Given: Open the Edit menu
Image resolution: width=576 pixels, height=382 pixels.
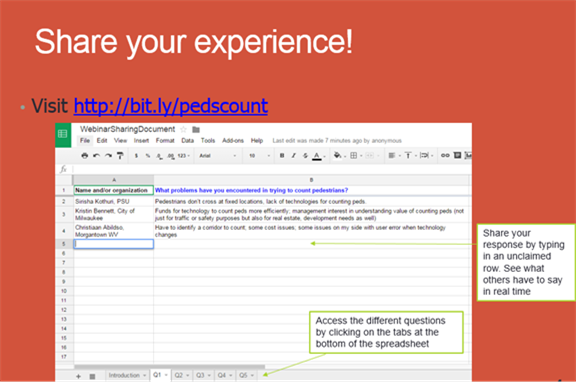Looking at the screenshot, I should pyautogui.click(x=102, y=140).
